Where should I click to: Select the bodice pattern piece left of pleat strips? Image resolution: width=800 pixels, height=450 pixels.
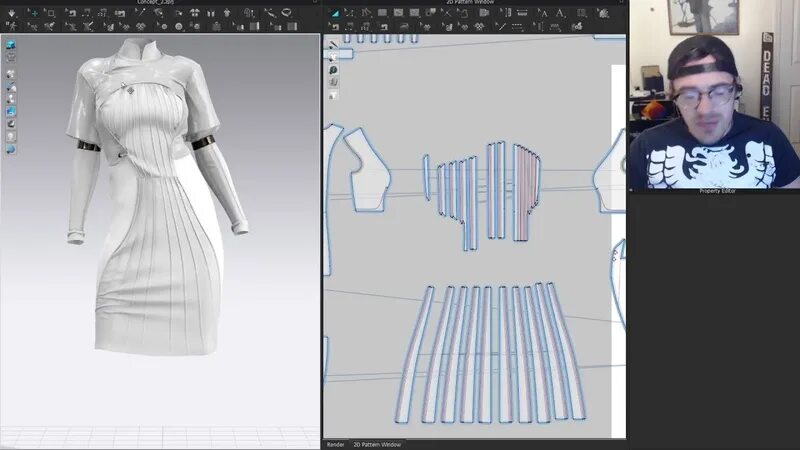370,173
